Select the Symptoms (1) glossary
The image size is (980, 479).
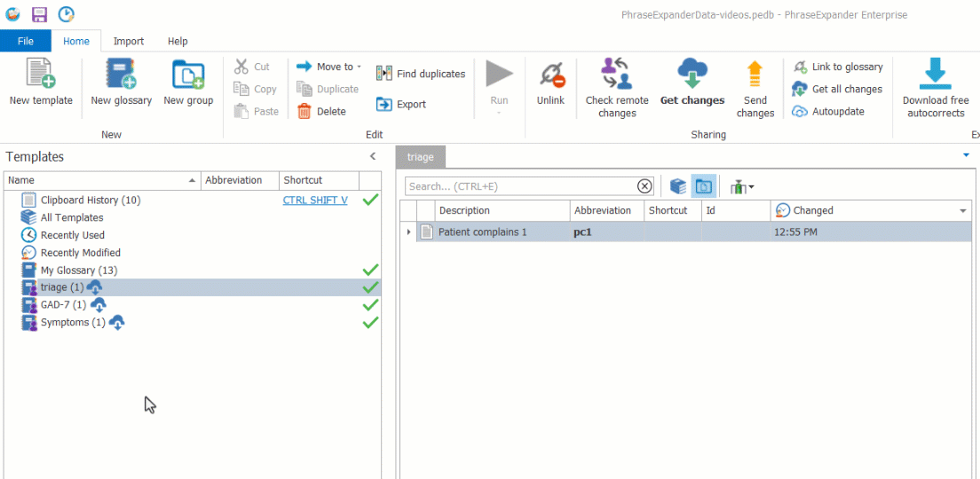tap(73, 322)
